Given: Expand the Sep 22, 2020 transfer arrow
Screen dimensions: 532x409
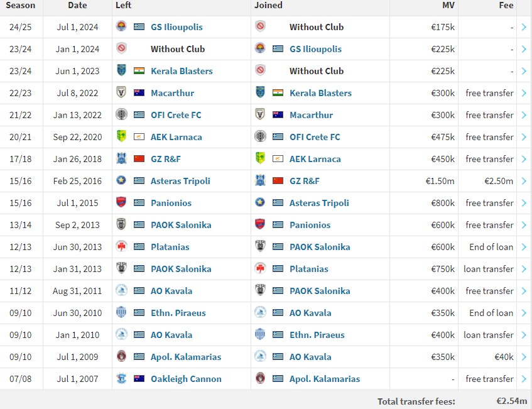Looking at the screenshot, I should pos(524,137).
